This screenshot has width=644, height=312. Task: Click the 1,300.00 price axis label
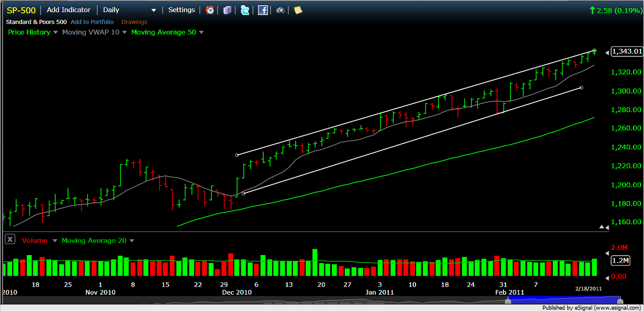(x=626, y=91)
